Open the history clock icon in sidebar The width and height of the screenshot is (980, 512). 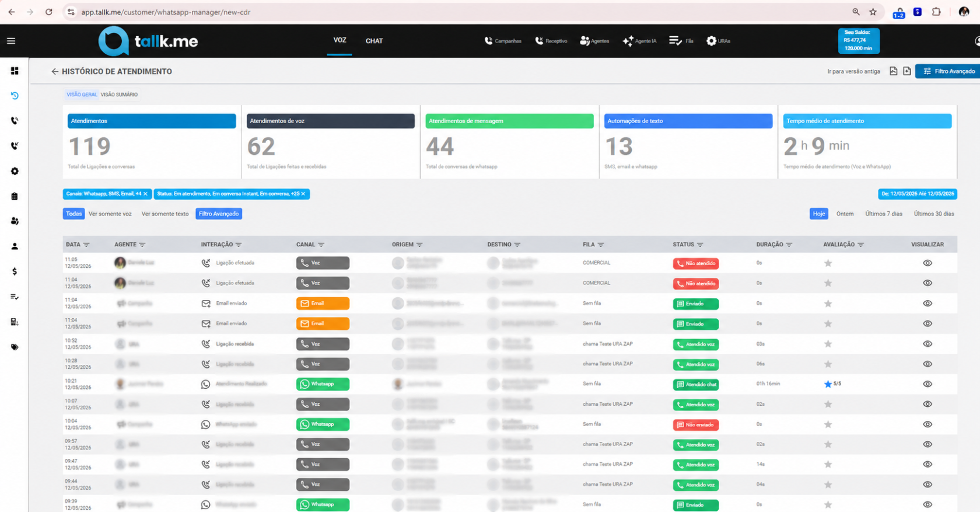[15, 95]
